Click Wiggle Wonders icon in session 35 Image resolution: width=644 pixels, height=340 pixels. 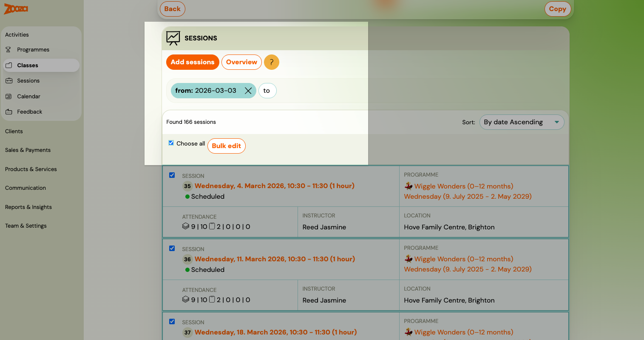(409, 186)
